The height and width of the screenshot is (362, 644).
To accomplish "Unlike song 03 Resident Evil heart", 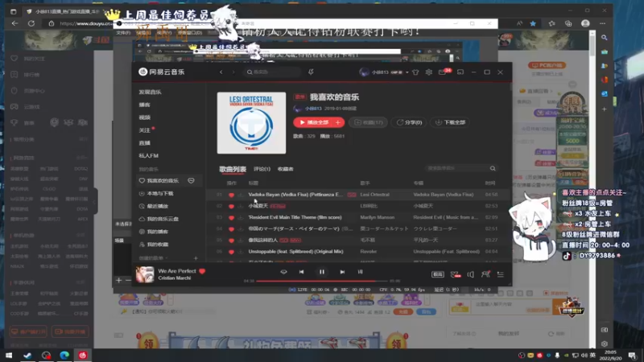I will pos(231,217).
